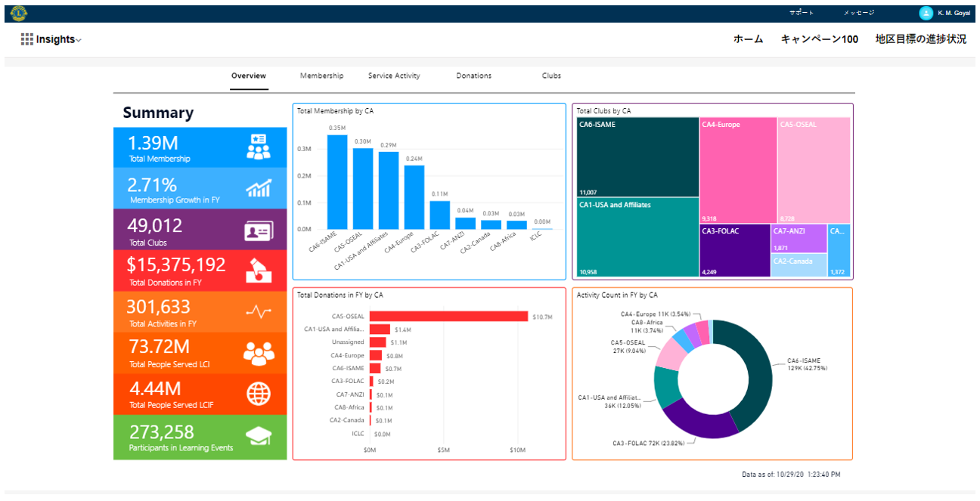980x501 pixels.
Task: Open the 地区目標の進捗状況 link
Action: pos(920,39)
